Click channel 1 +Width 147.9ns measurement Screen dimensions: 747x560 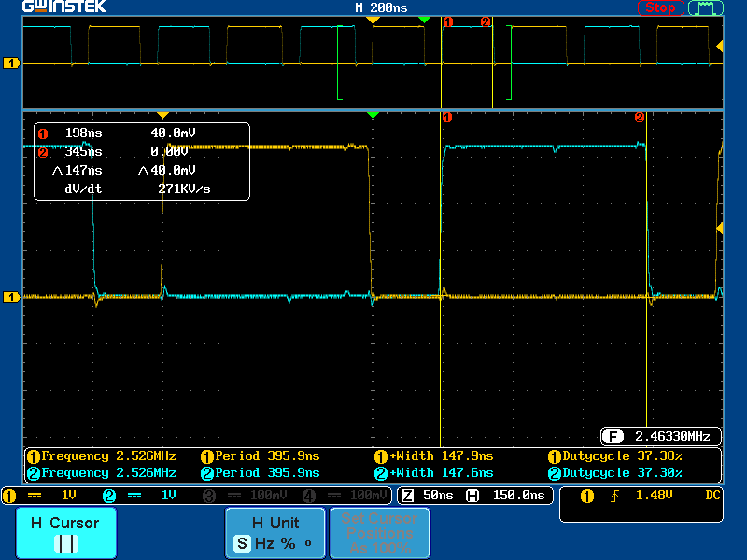[434, 456]
